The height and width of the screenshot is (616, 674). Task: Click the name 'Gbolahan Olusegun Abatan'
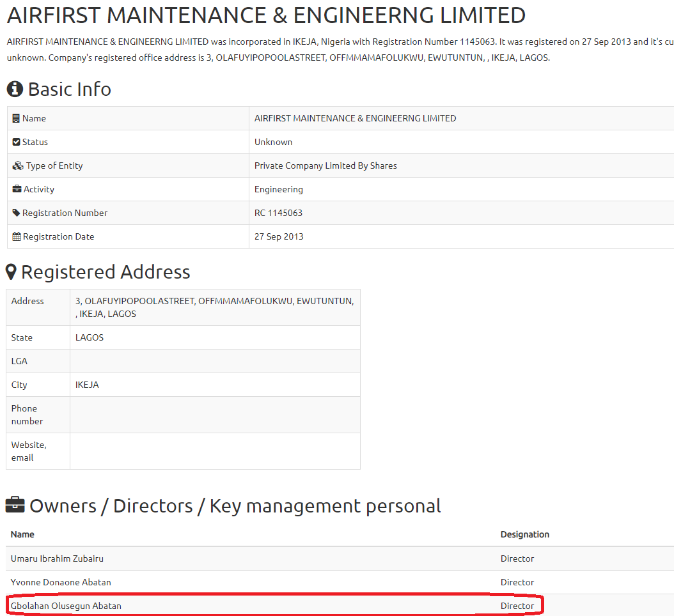[66, 606]
